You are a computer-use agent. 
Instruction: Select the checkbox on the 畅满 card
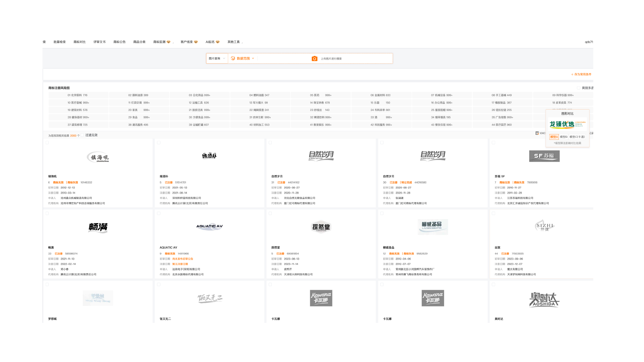point(47,213)
